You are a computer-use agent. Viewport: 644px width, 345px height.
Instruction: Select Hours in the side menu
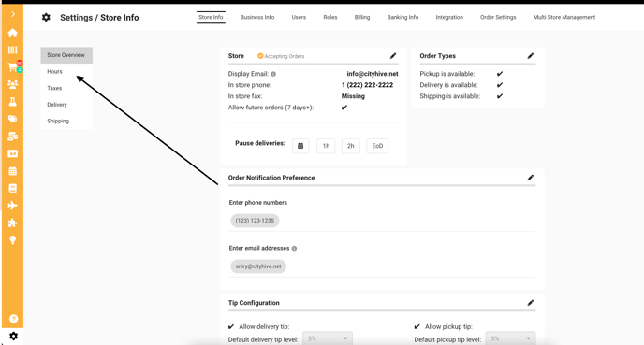point(66,72)
